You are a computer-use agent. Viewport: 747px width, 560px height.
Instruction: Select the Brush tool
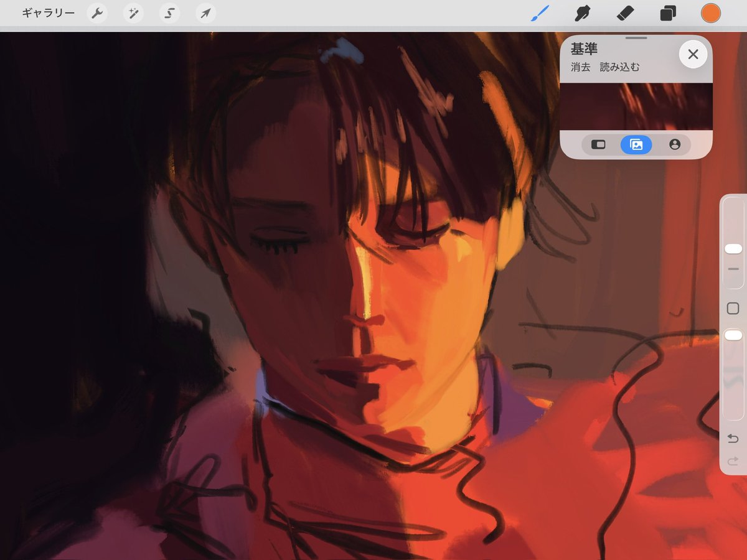click(x=540, y=13)
